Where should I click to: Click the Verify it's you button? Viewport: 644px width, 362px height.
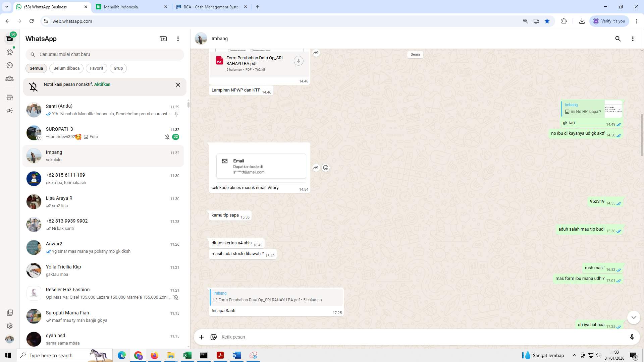(609, 21)
